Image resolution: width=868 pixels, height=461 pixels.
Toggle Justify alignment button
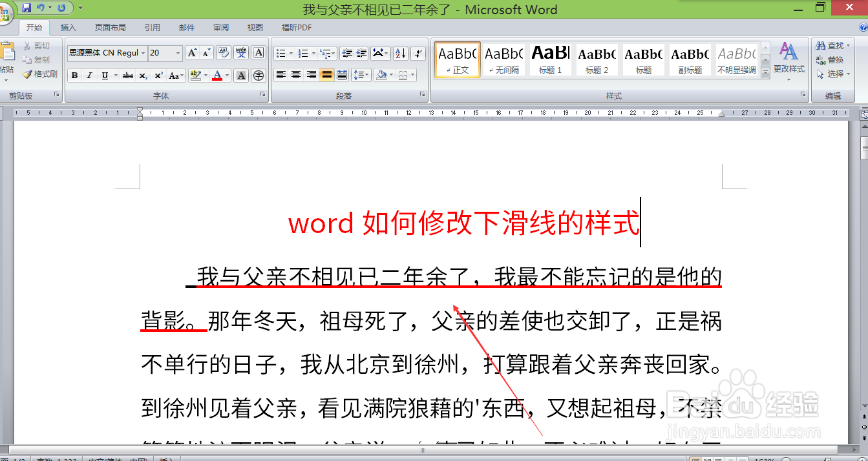[327, 75]
